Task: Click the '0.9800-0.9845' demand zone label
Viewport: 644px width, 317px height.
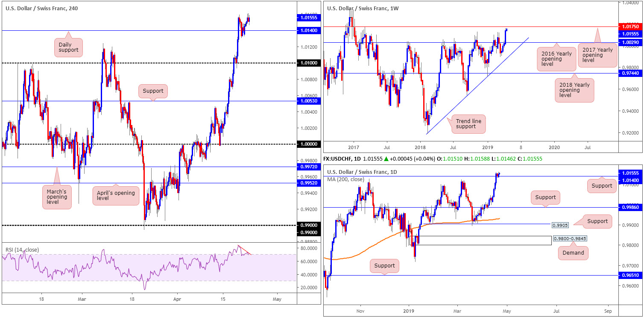Action: (569, 239)
